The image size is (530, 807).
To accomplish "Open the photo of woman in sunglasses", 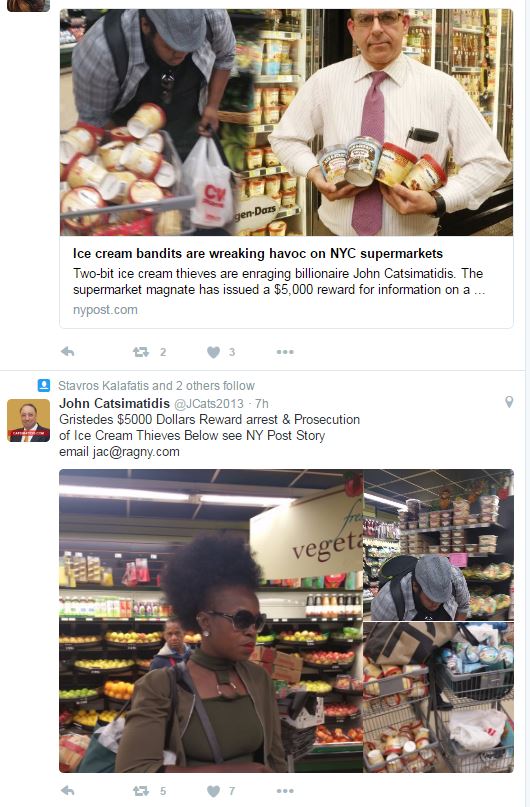I will click(x=211, y=621).
